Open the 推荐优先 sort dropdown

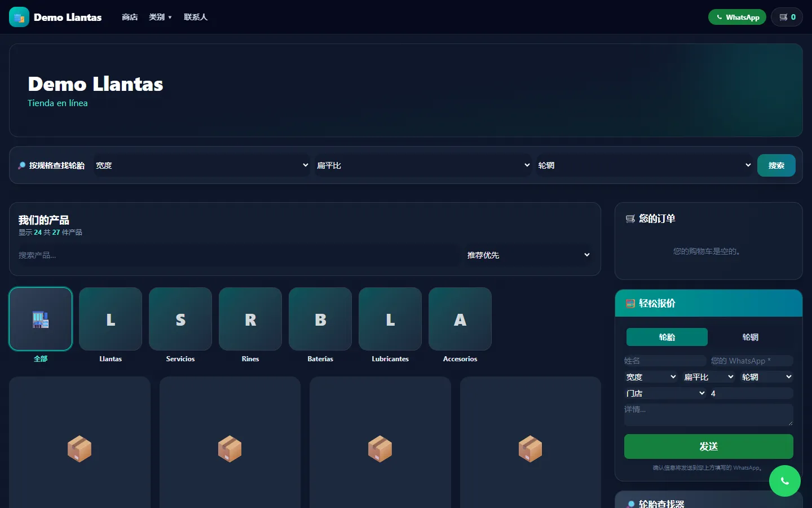tap(528, 255)
